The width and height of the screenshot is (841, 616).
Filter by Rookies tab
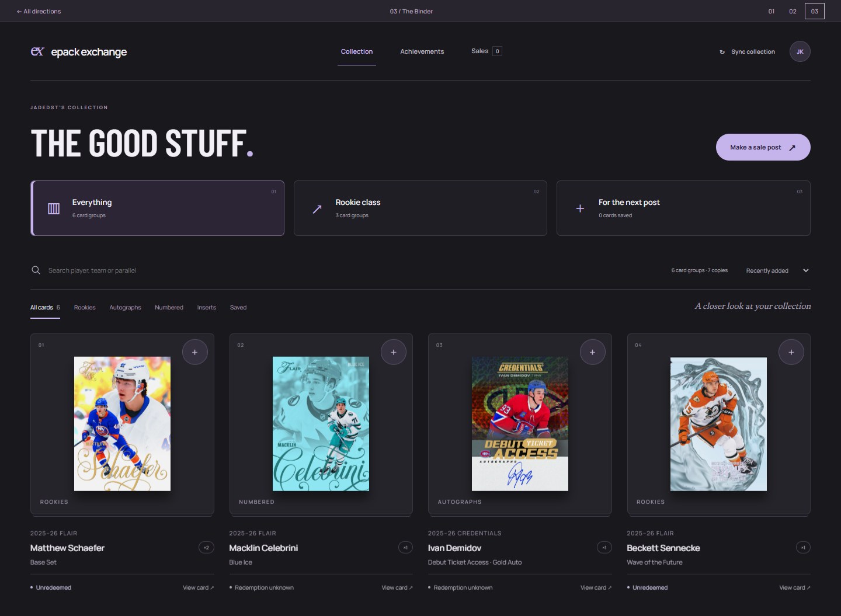point(85,308)
